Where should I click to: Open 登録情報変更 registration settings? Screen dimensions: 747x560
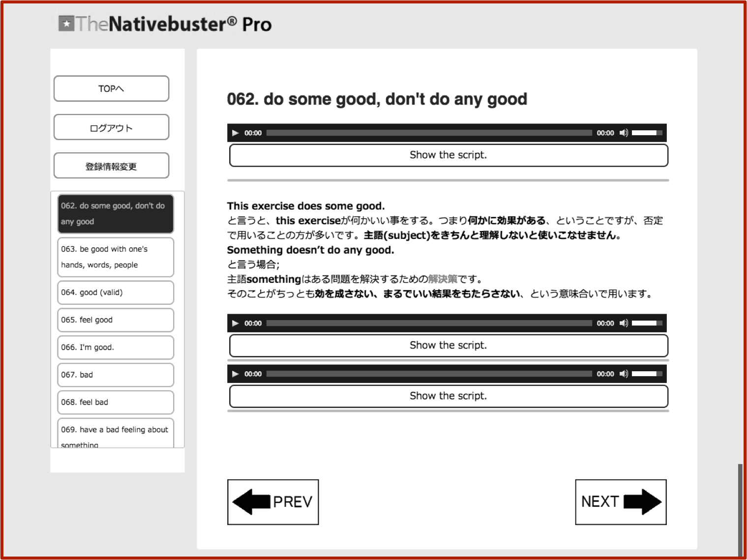pos(111,166)
